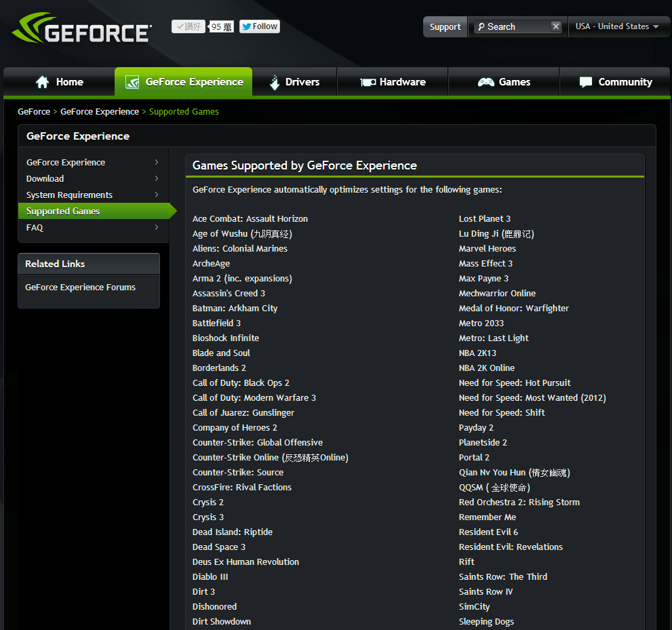Click Diablo III
Screen dimensions: 672x630
(x=210, y=577)
